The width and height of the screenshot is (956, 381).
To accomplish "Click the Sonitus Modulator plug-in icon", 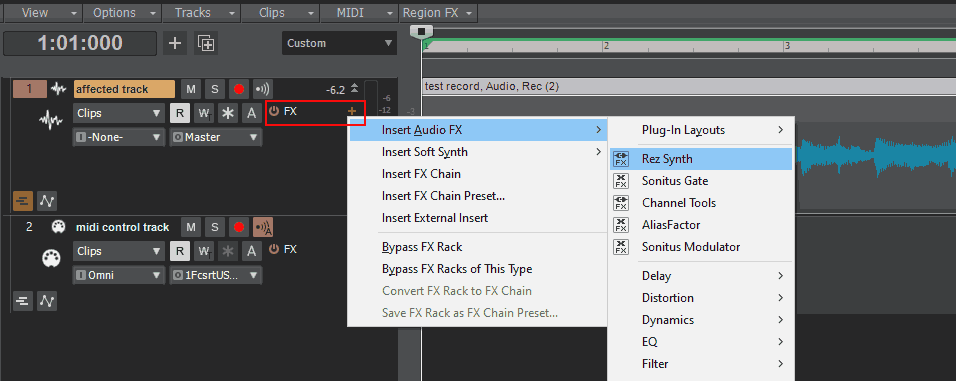I will click(x=621, y=247).
